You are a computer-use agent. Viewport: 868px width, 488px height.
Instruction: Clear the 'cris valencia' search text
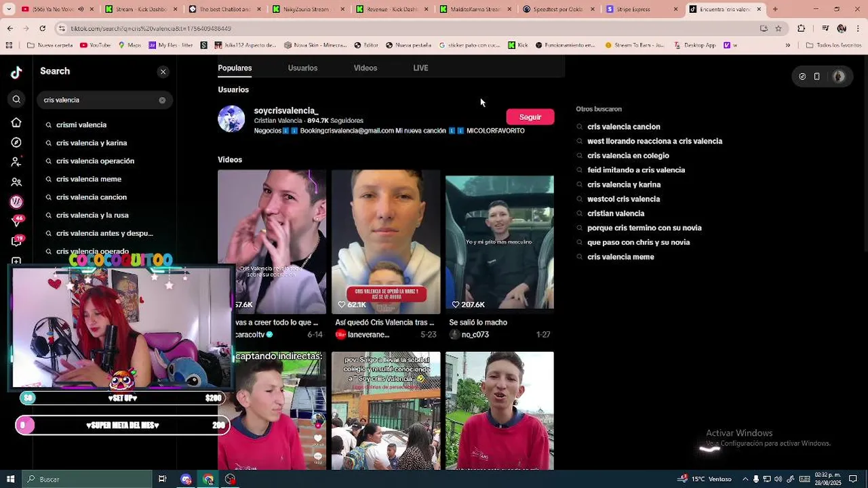point(162,100)
